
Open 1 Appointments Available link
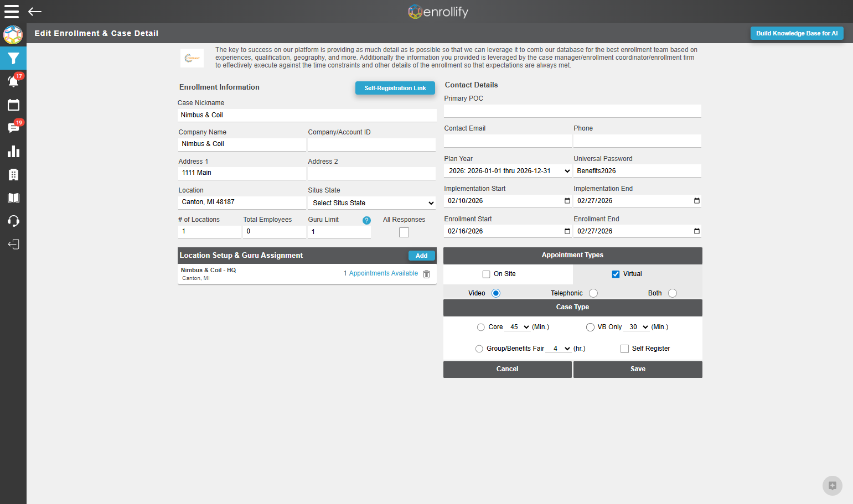[x=381, y=273]
